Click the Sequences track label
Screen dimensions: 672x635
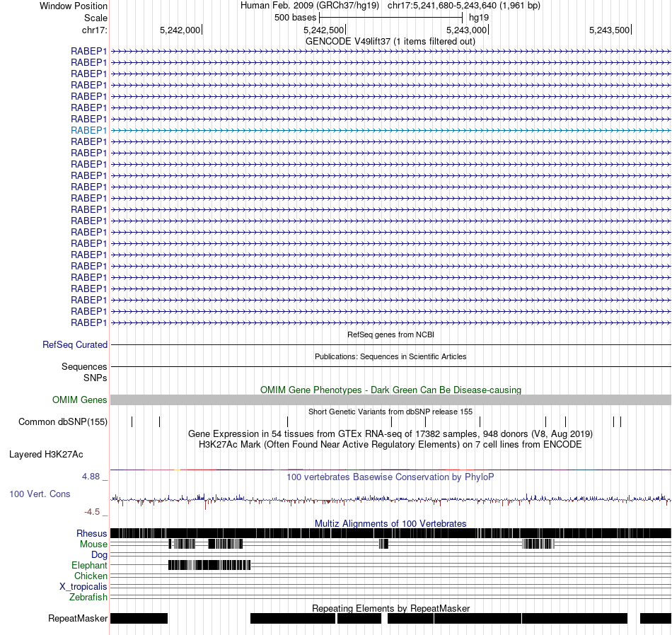coord(84,366)
